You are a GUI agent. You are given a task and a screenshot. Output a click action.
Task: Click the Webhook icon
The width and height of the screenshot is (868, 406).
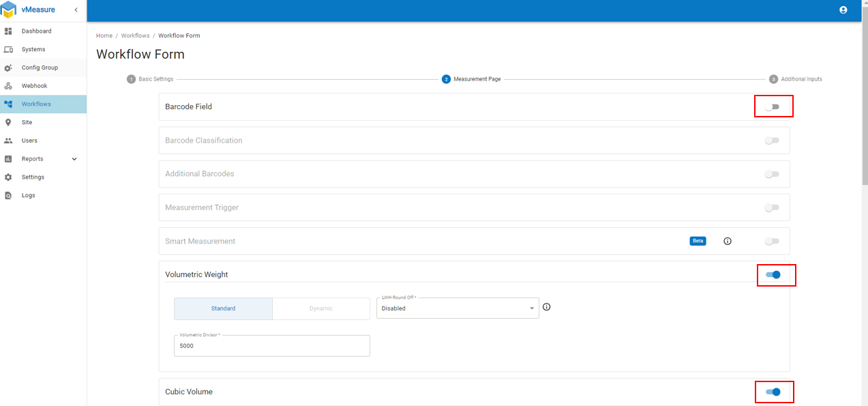point(8,86)
